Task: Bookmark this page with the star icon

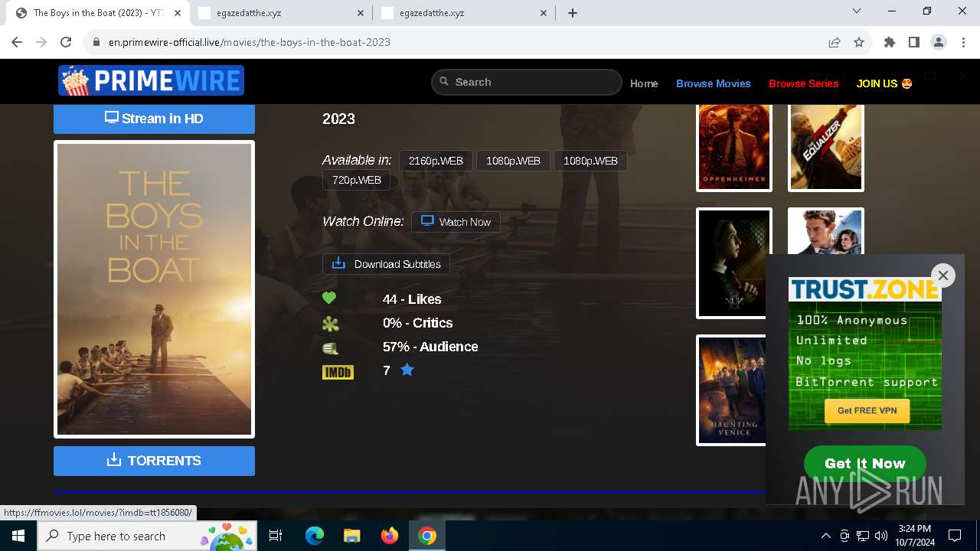Action: pyautogui.click(x=859, y=42)
